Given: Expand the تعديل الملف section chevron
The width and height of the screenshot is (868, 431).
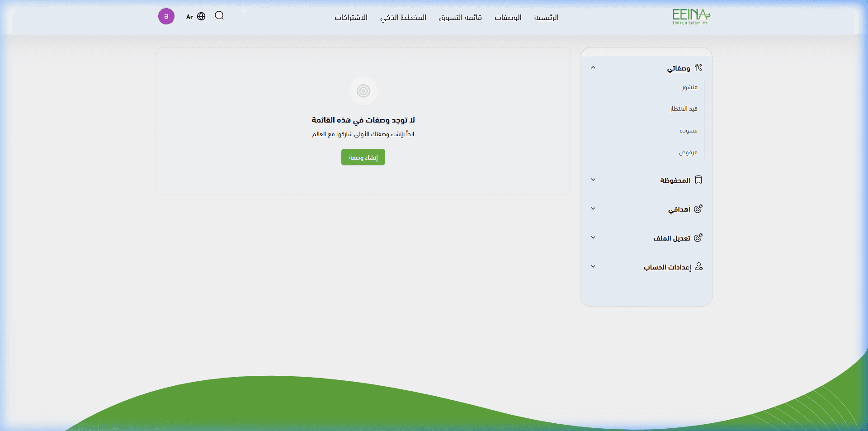Looking at the screenshot, I should [593, 238].
